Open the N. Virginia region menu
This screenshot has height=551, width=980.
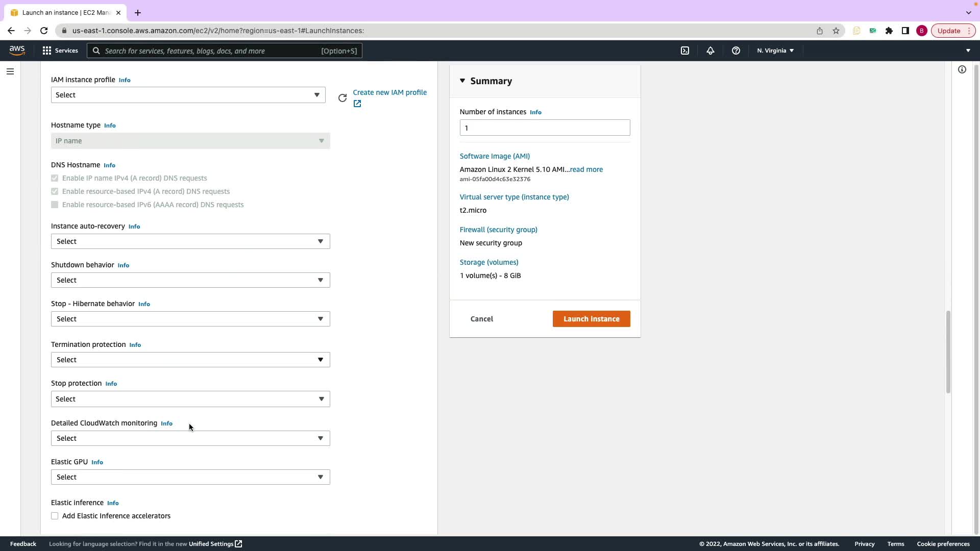(x=775, y=51)
